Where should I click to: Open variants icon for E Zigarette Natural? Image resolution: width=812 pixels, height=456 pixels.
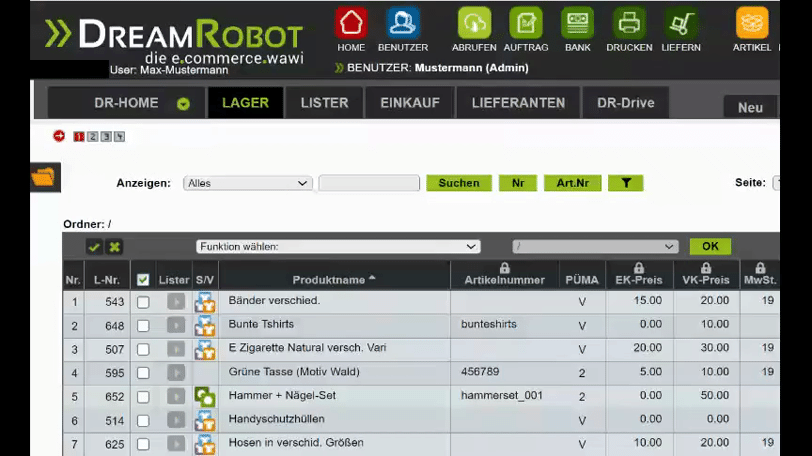click(x=205, y=349)
